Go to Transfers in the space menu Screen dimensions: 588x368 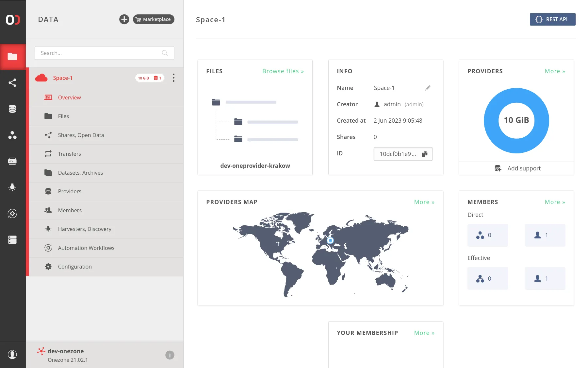pyautogui.click(x=69, y=154)
